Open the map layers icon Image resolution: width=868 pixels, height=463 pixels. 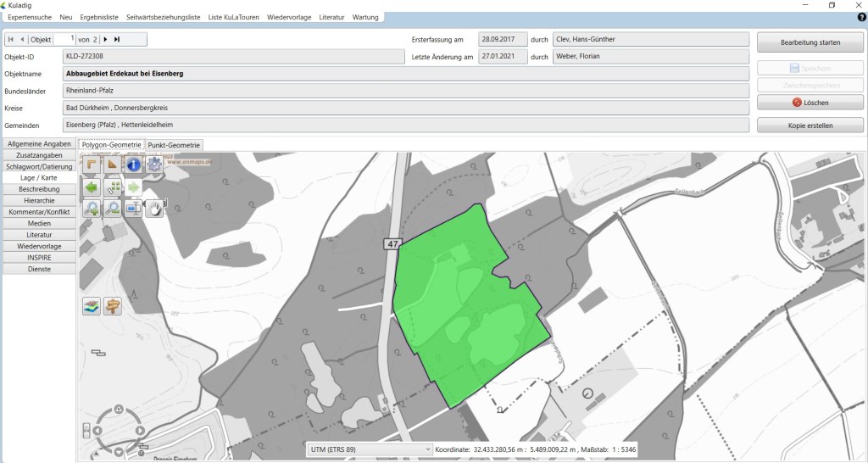point(92,306)
